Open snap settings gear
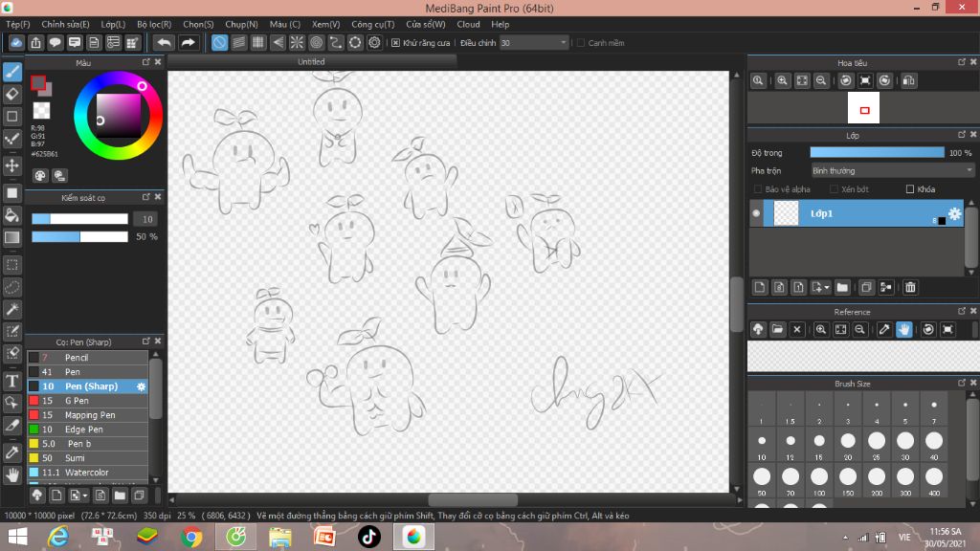Viewport: 980px width, 551px height. point(374,42)
